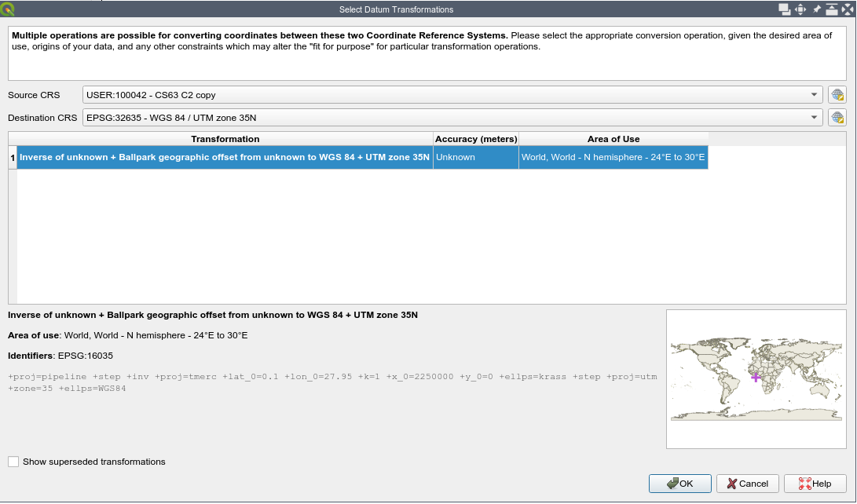Confirm the transformation with OK
This screenshot has width=857, height=504.
click(x=679, y=484)
